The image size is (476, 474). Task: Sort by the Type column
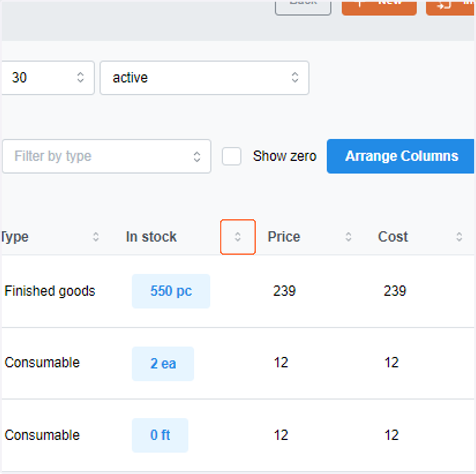coord(96,237)
